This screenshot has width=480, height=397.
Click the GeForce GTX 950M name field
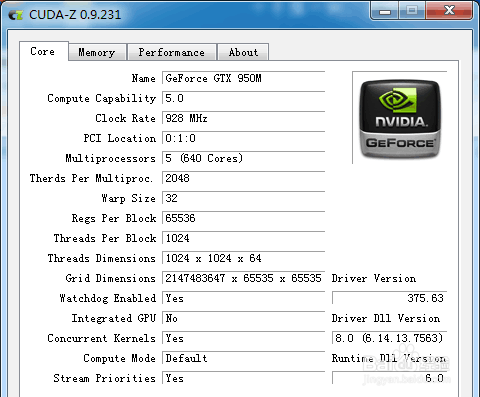coord(244,78)
